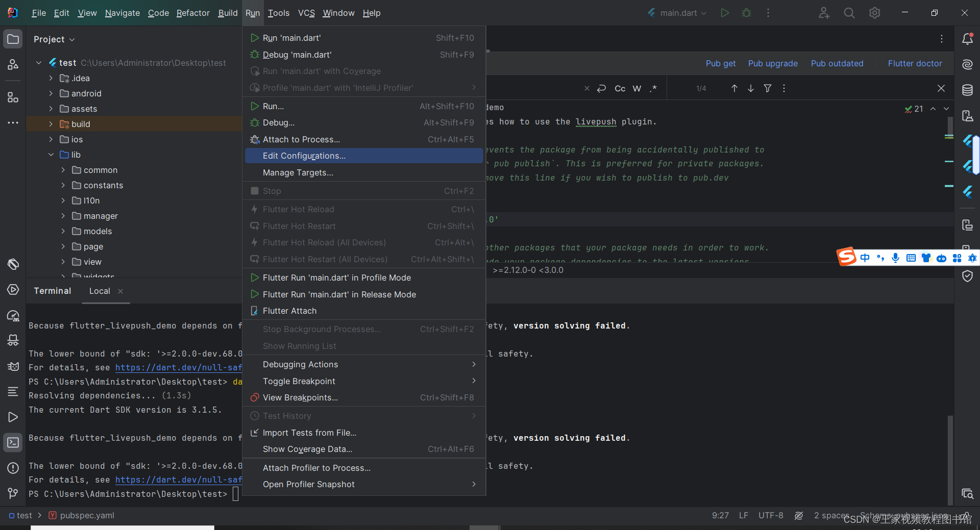
Task: Start debugging with the bug icon
Action: [x=746, y=13]
